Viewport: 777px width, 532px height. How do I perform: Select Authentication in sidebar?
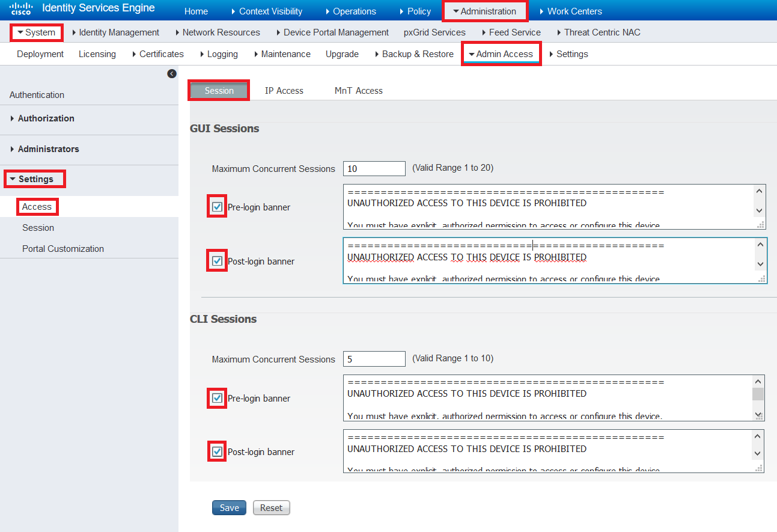[37, 95]
